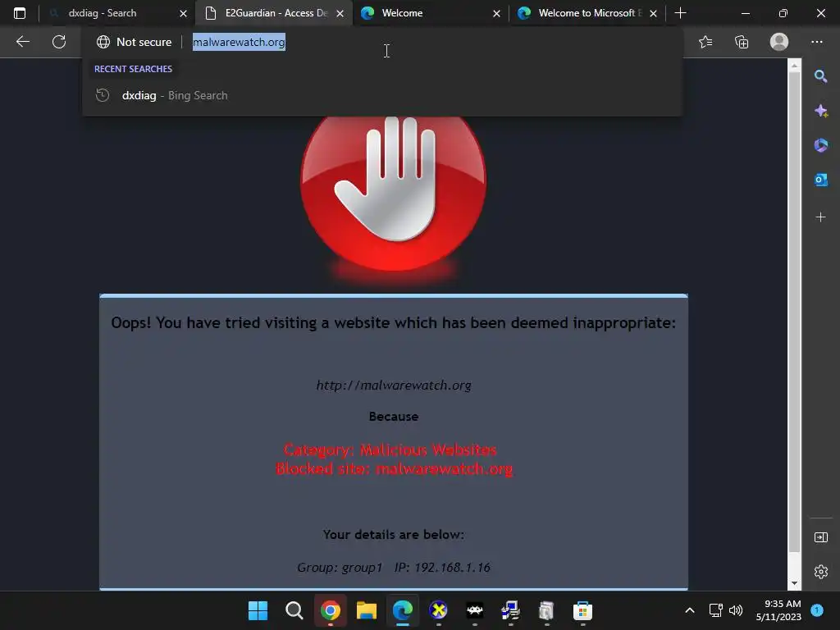Screen dimensions: 840x630
Task: Click the http://malwarewatch.org blocked URL text
Action: point(394,386)
